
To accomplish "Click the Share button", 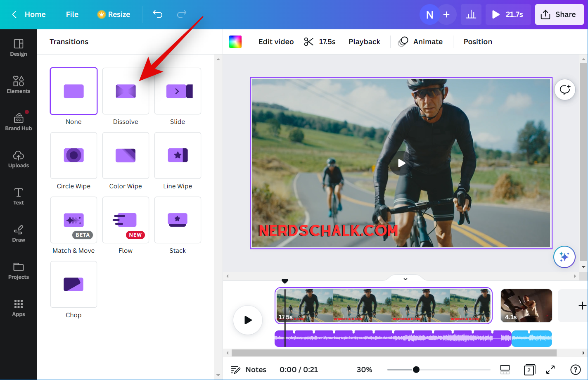I will click(x=559, y=14).
